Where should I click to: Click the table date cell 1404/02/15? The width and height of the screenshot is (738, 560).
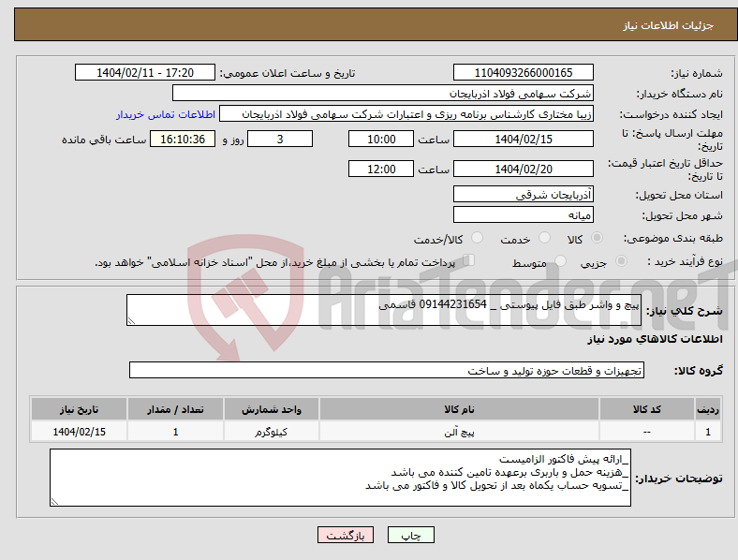[x=79, y=432]
